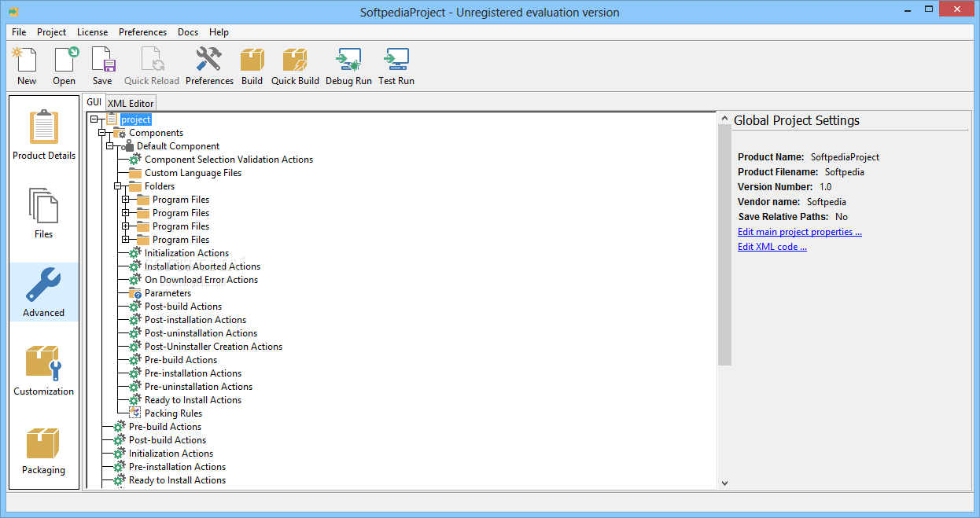Click the Default Component node icon
This screenshot has width=980, height=518.
click(x=127, y=146)
